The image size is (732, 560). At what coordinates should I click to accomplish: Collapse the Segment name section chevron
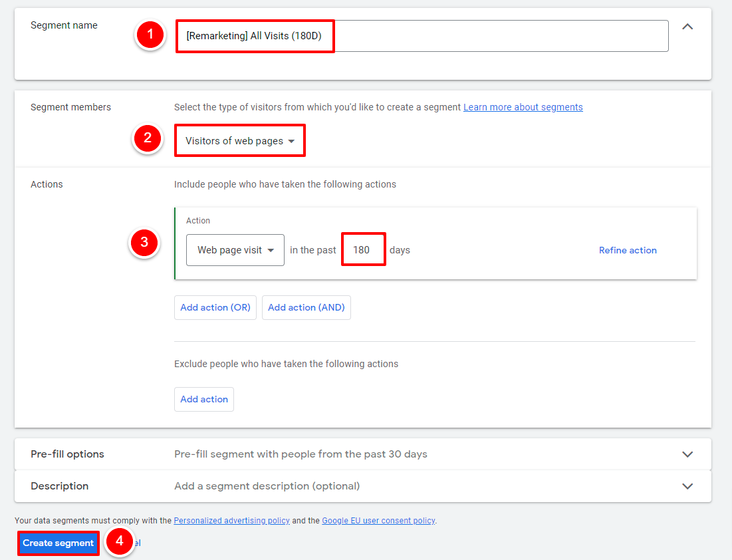point(687,27)
